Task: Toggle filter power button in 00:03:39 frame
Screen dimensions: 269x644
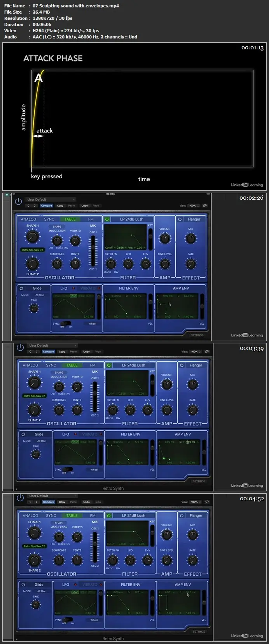Action: (x=109, y=365)
